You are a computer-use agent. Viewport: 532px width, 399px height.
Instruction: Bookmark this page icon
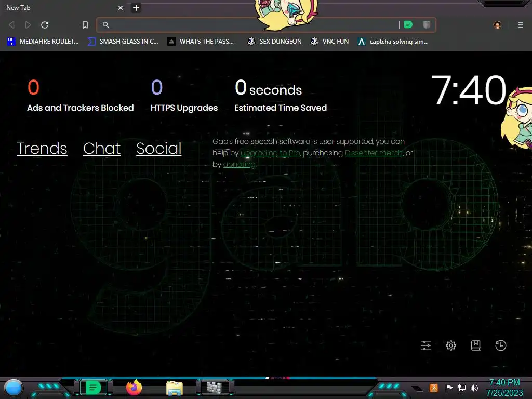(85, 25)
